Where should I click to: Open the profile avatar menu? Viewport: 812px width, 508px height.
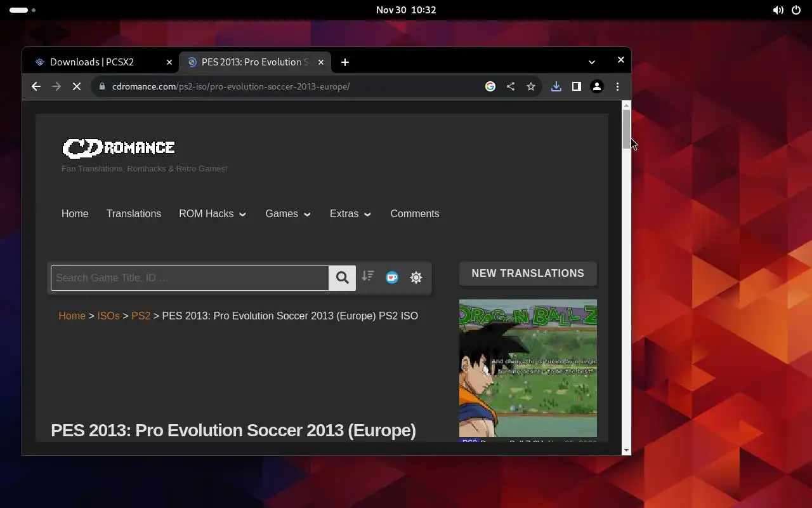[597, 86]
